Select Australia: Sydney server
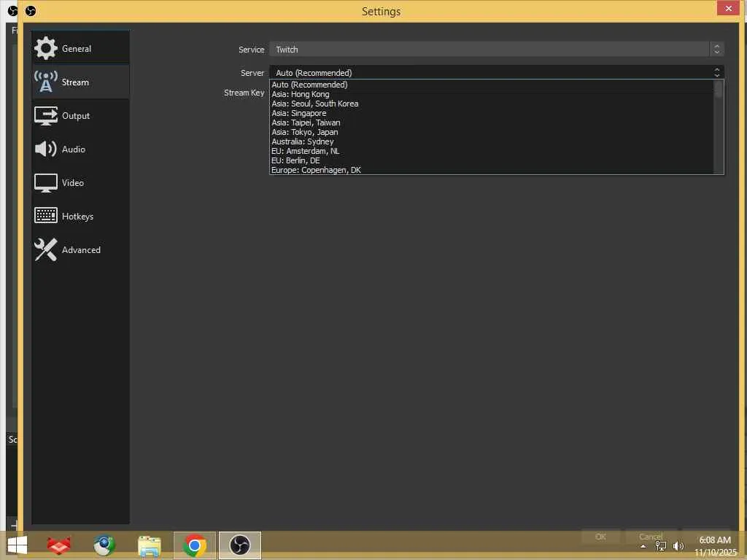The image size is (747, 560). point(491,142)
